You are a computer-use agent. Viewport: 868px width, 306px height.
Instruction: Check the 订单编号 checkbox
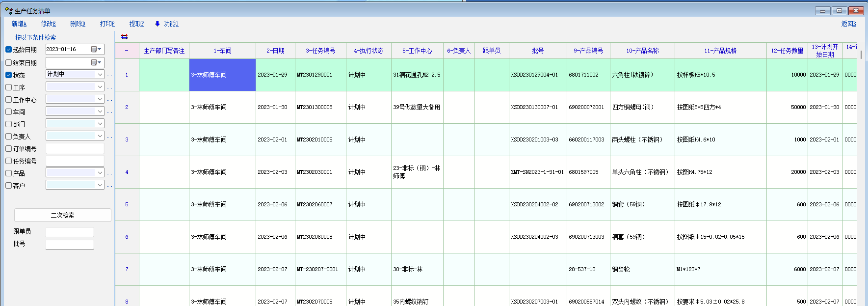(9, 149)
